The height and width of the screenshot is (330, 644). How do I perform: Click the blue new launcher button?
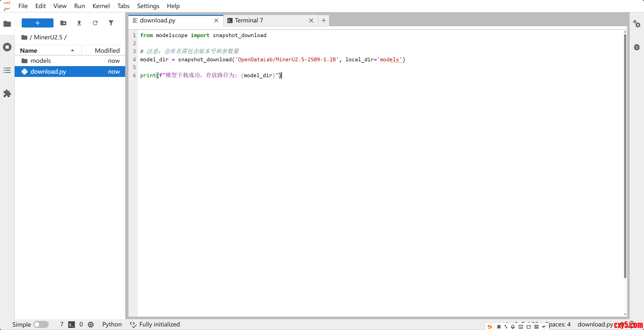pos(37,23)
